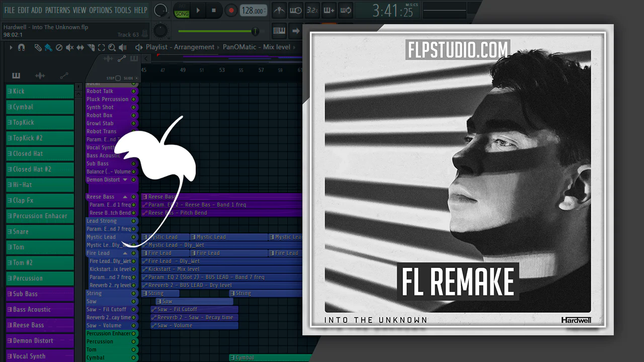Open the EDIT menu

[23, 10]
